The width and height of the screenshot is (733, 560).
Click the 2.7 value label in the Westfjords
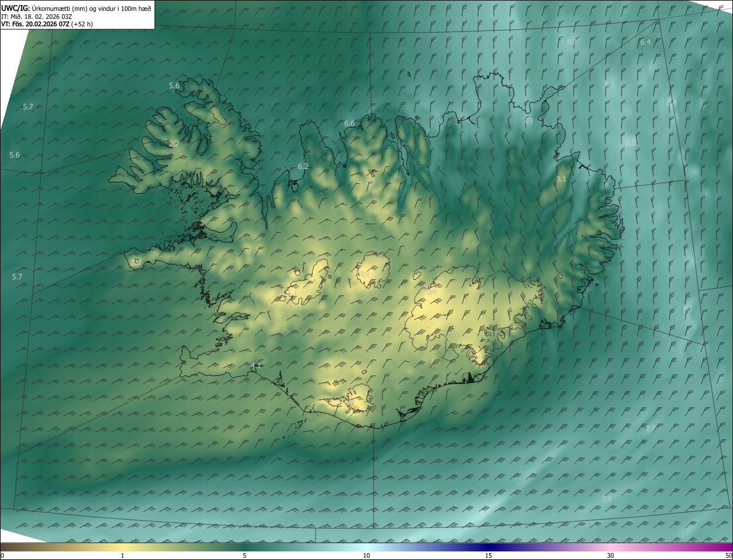click(174, 144)
